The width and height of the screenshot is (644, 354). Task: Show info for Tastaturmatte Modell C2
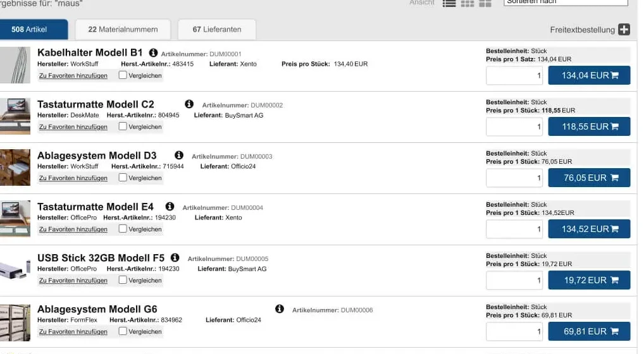point(189,104)
